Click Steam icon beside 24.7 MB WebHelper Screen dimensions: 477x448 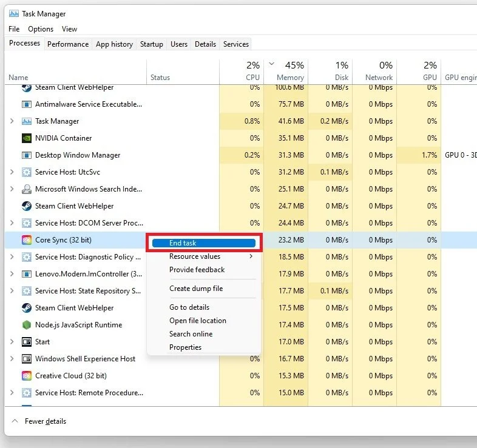(x=27, y=206)
